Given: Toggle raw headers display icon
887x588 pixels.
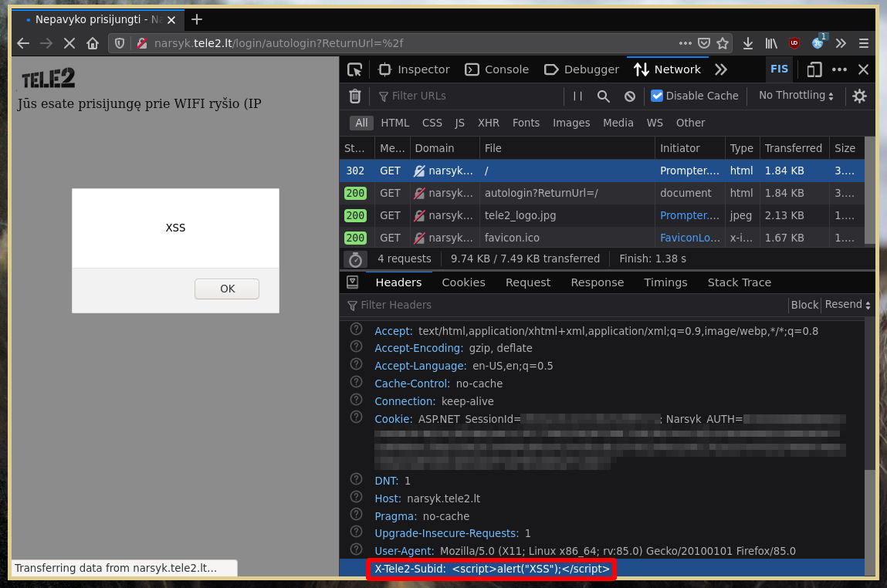Looking at the screenshot, I should [x=352, y=282].
